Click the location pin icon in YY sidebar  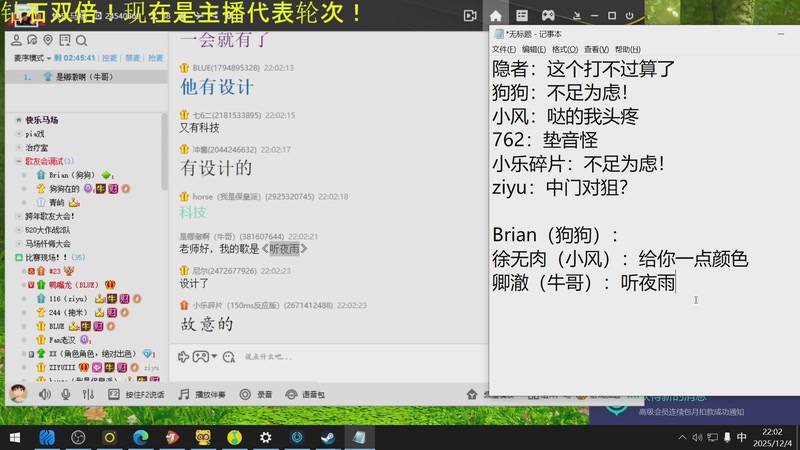click(x=48, y=40)
